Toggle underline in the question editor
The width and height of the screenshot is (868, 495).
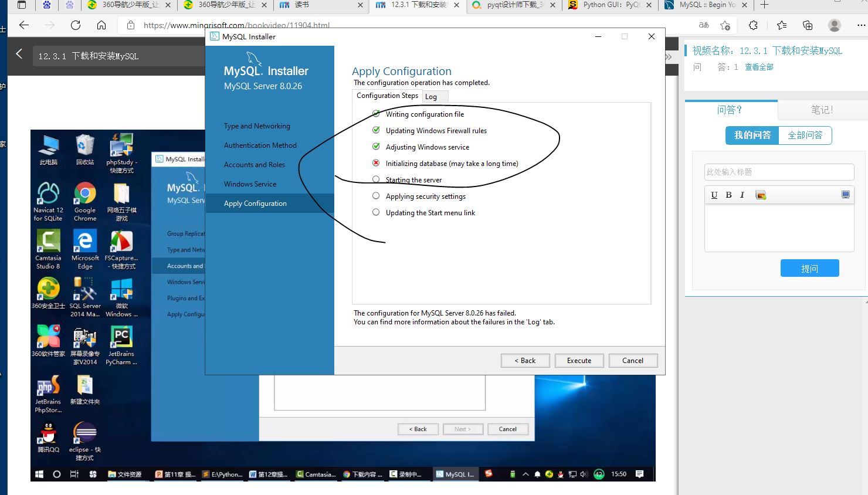tap(714, 195)
